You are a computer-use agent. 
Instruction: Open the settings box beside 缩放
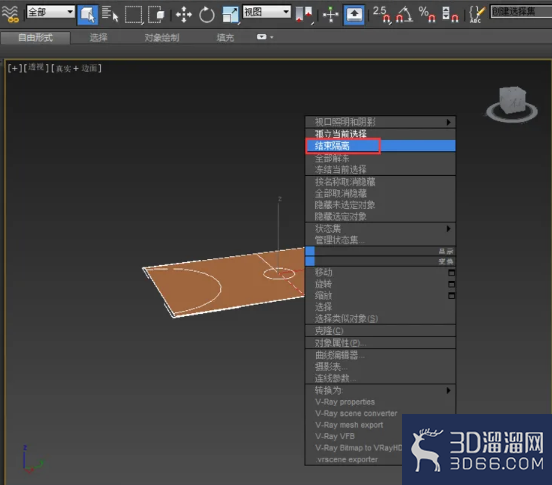451,295
